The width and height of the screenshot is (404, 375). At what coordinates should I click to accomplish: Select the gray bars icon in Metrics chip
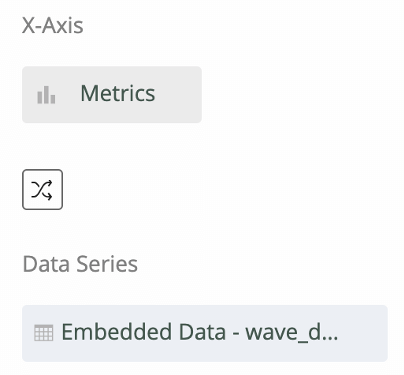46,95
